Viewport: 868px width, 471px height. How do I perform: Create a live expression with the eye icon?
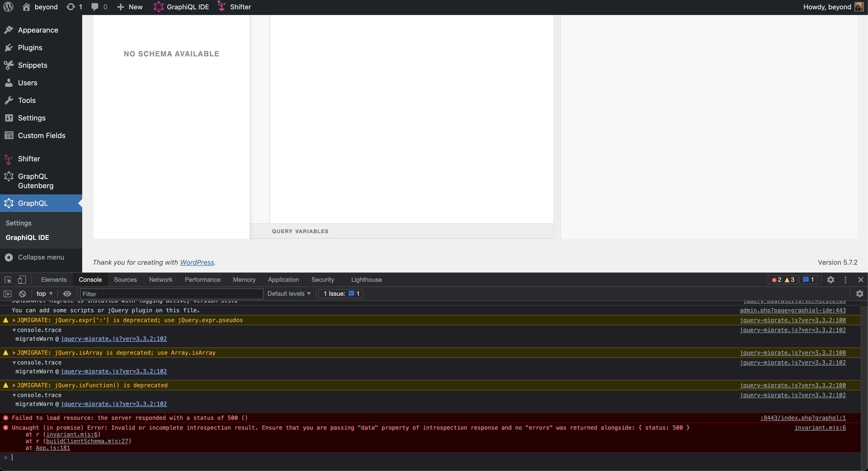pos(67,293)
